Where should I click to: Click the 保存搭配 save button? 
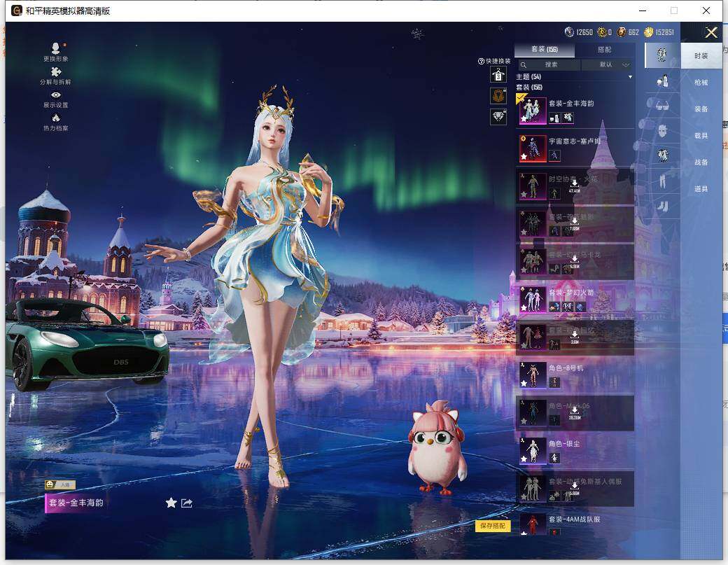[493, 526]
